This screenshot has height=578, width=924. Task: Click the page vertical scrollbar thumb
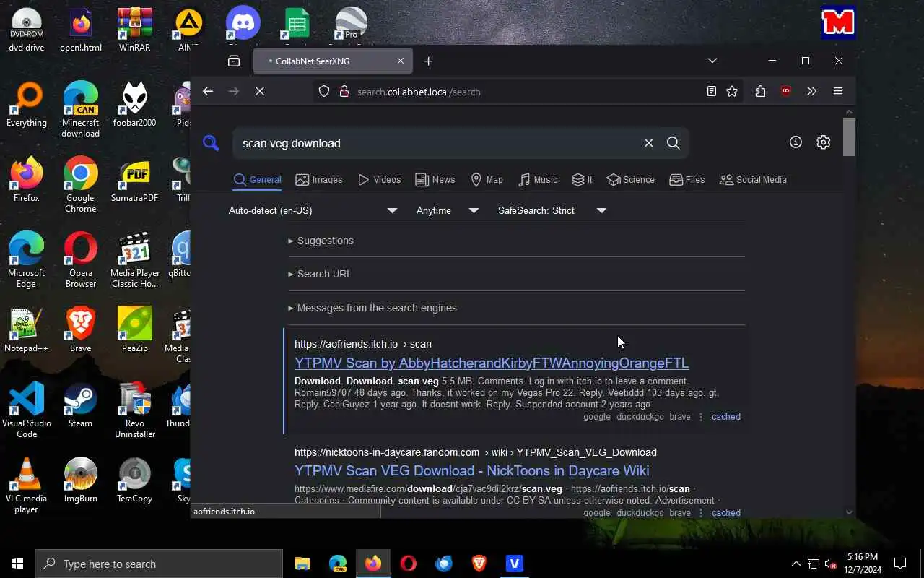(849, 136)
